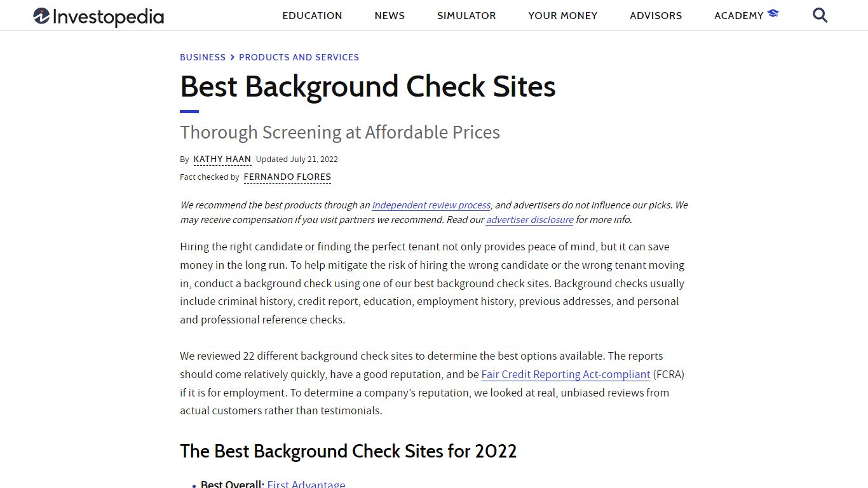868x488 pixels.
Task: Open the search magnifier icon
Action: 820,15
